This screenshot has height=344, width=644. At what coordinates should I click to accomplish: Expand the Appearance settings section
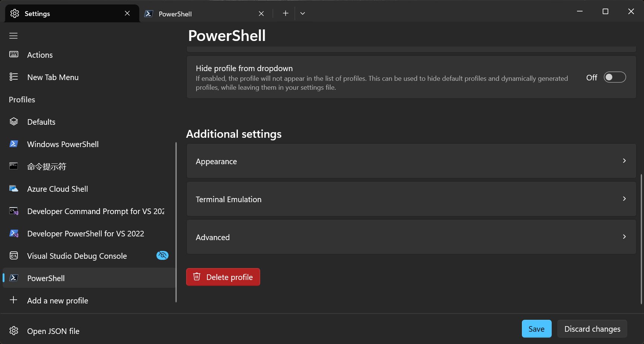coord(411,161)
